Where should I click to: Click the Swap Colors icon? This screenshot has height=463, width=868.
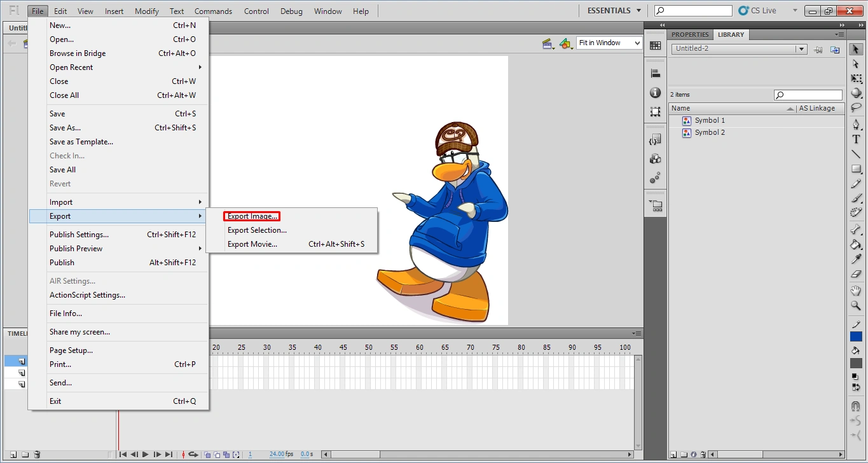point(856,387)
